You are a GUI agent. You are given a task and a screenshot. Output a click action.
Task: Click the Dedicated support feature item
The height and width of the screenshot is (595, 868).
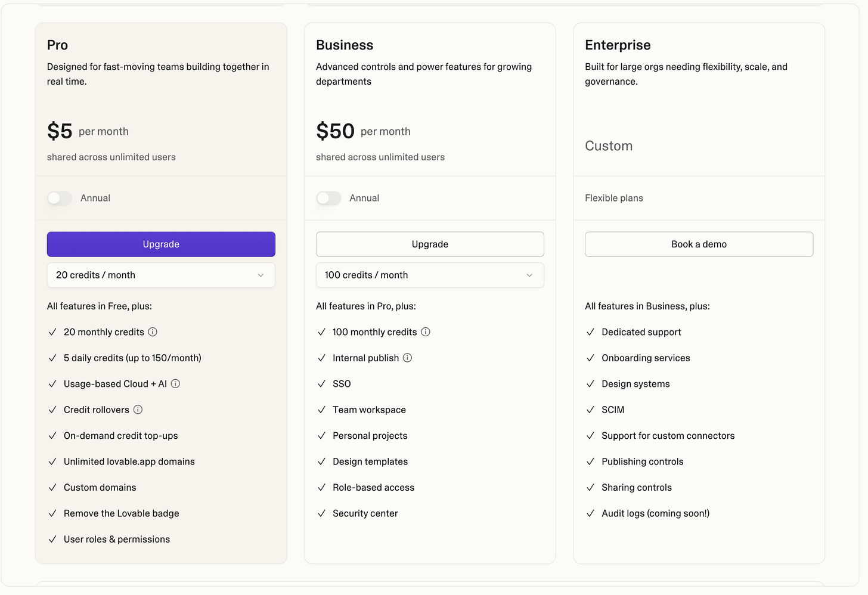point(641,332)
